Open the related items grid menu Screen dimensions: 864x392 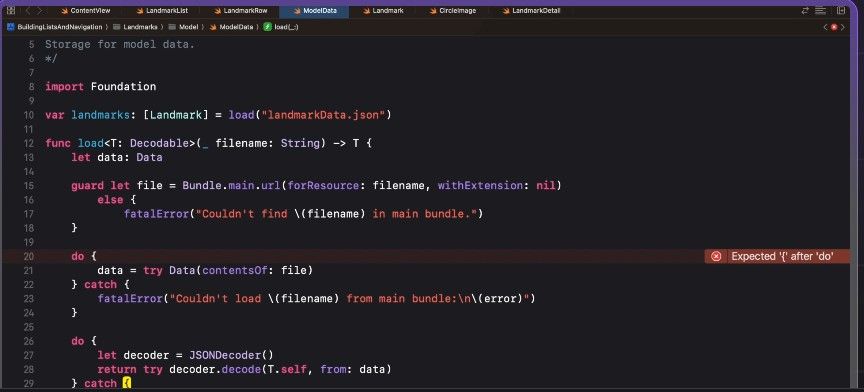pyautogui.click(x=10, y=10)
